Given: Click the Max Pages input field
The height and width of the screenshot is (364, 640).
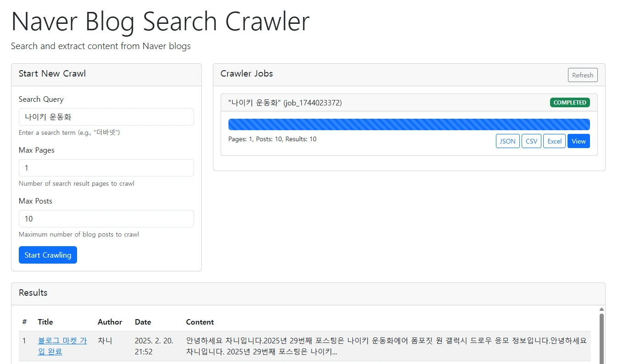Looking at the screenshot, I should (x=106, y=168).
